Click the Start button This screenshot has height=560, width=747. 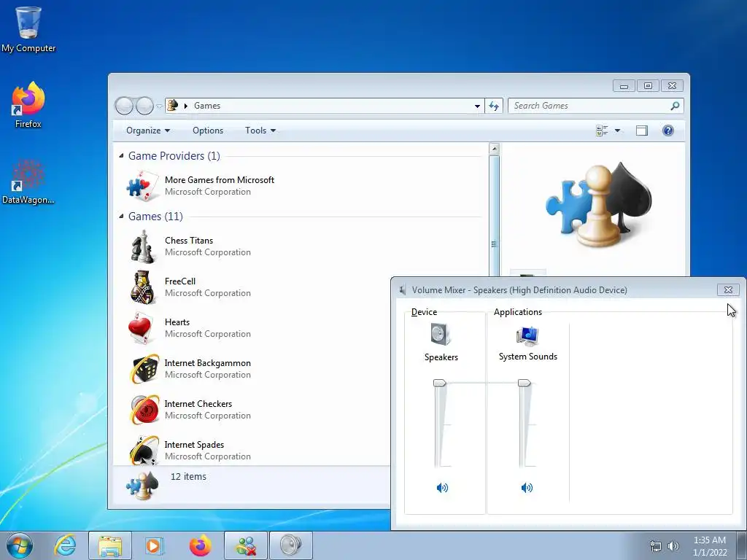[20, 545]
